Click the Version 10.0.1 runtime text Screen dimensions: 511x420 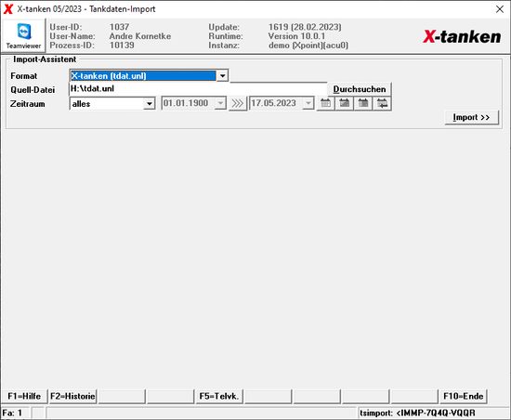tap(296, 36)
